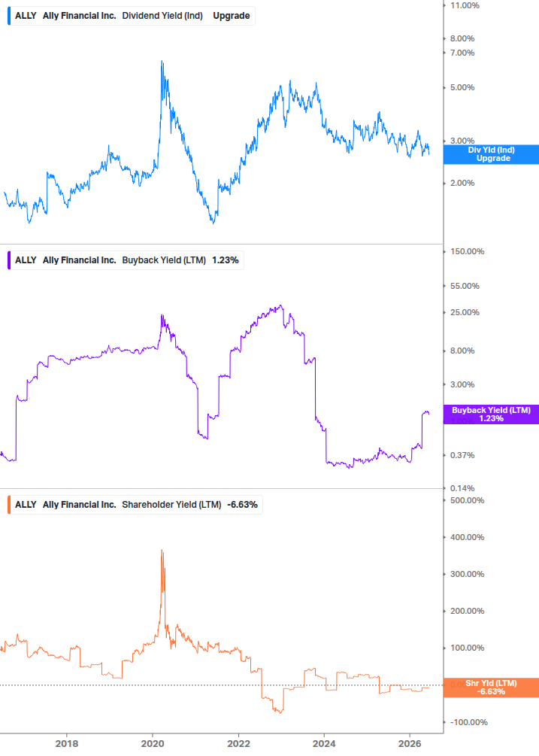Click the 5.00% axis label in dividend chart
Screen dimensions: 539x756
point(462,87)
